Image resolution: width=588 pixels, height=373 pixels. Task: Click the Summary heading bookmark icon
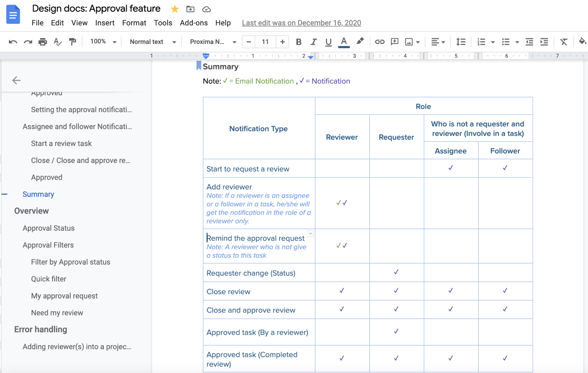click(x=199, y=66)
